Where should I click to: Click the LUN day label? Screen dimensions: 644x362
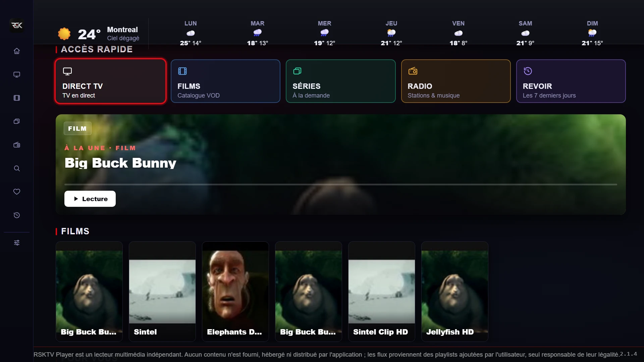tap(191, 23)
